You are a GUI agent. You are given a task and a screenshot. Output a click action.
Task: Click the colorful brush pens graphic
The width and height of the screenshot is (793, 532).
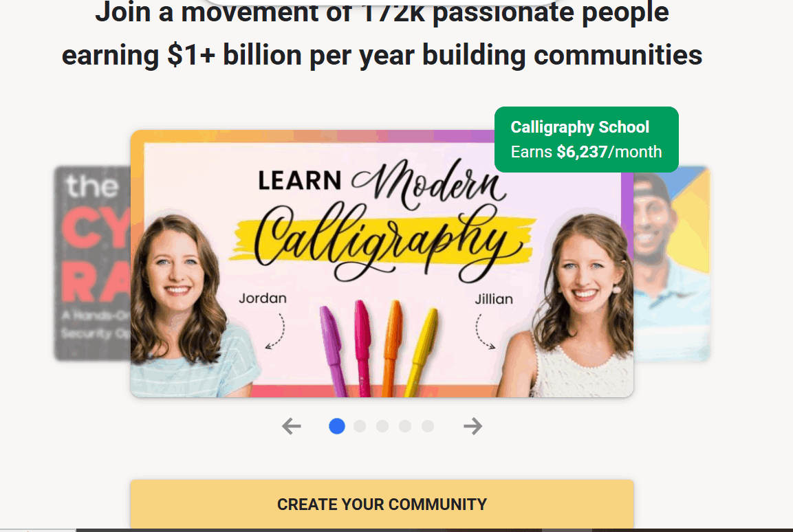[x=378, y=348]
